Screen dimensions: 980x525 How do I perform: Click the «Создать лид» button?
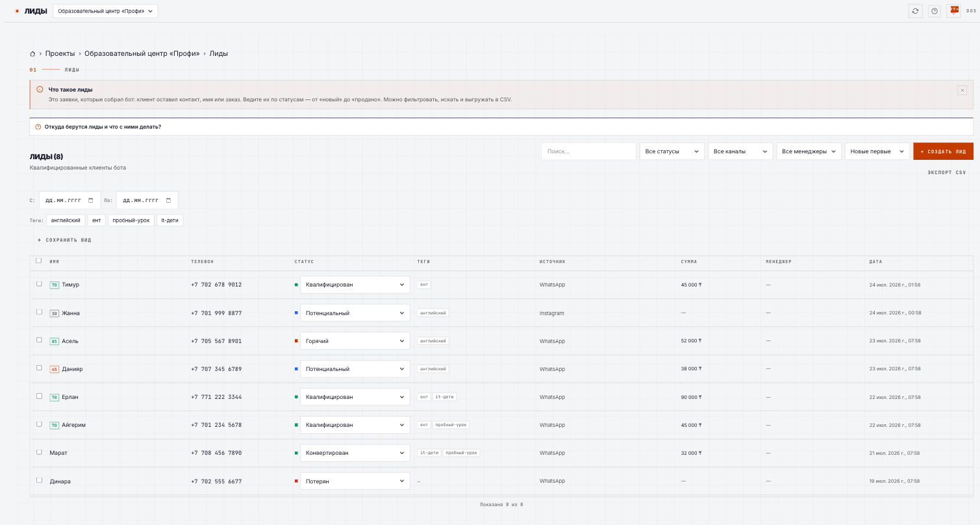pyautogui.click(x=943, y=151)
